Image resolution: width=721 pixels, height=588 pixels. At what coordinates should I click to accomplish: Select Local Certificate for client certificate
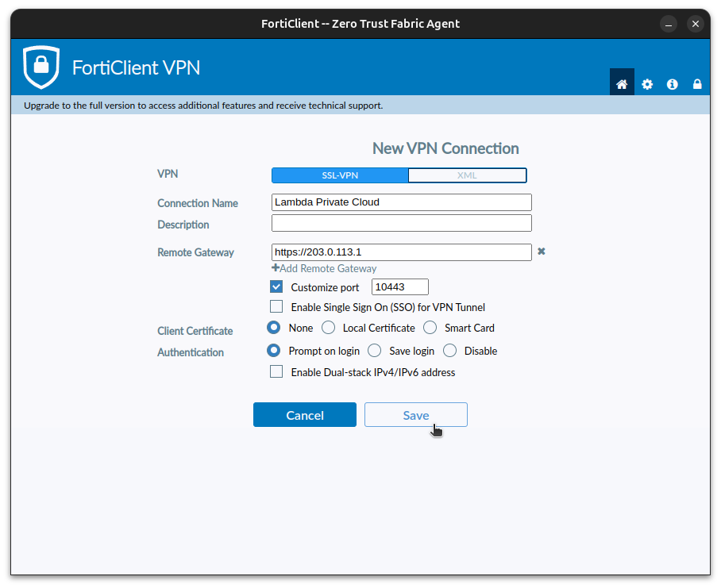coord(328,327)
